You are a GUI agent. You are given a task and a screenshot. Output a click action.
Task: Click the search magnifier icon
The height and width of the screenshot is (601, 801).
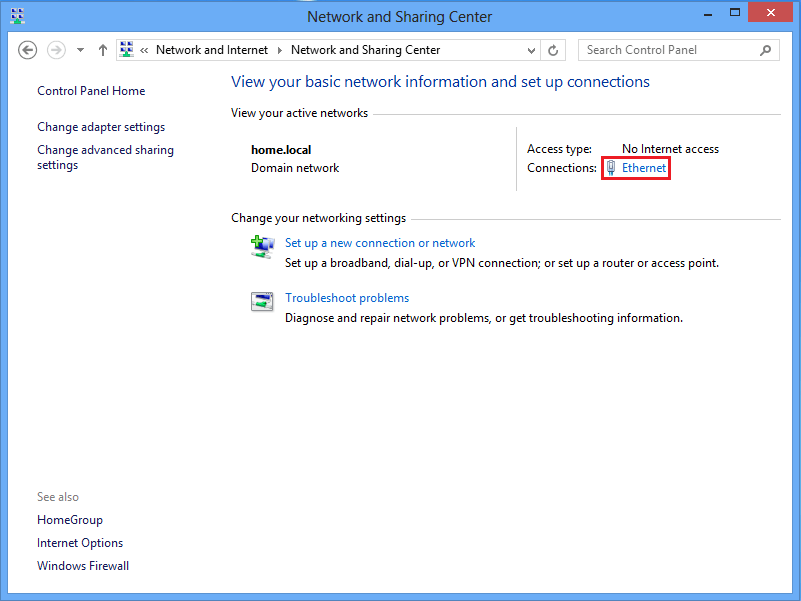766,50
